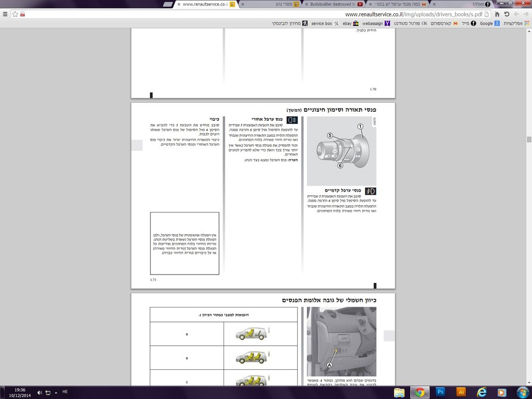Click the taskbar clock showing 19:36
Screen dimensions: 532x399
(20, 393)
